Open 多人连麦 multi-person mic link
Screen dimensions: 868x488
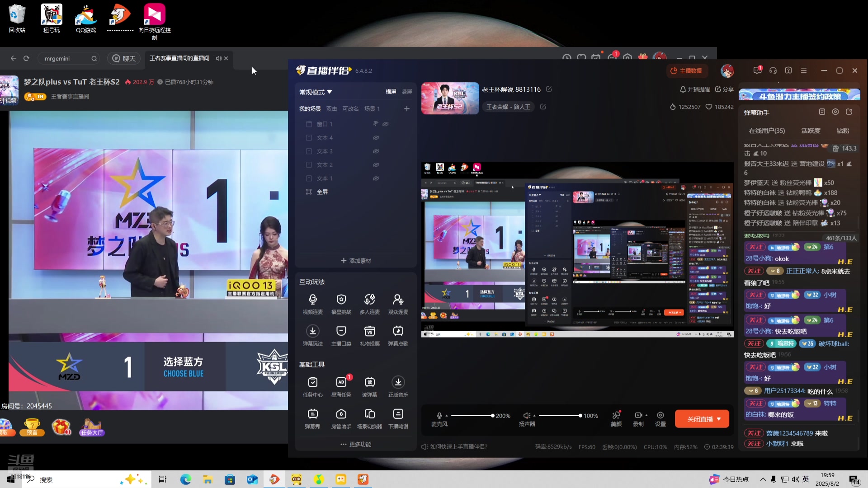point(370,304)
